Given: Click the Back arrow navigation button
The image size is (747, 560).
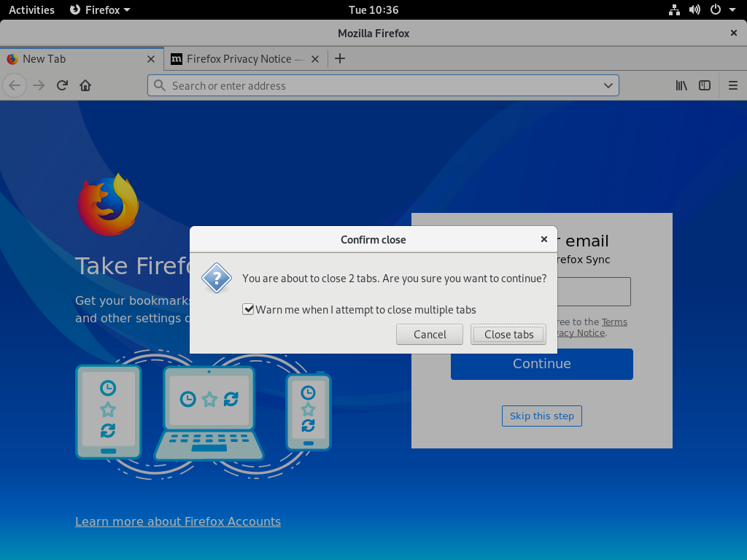Looking at the screenshot, I should coord(15,86).
